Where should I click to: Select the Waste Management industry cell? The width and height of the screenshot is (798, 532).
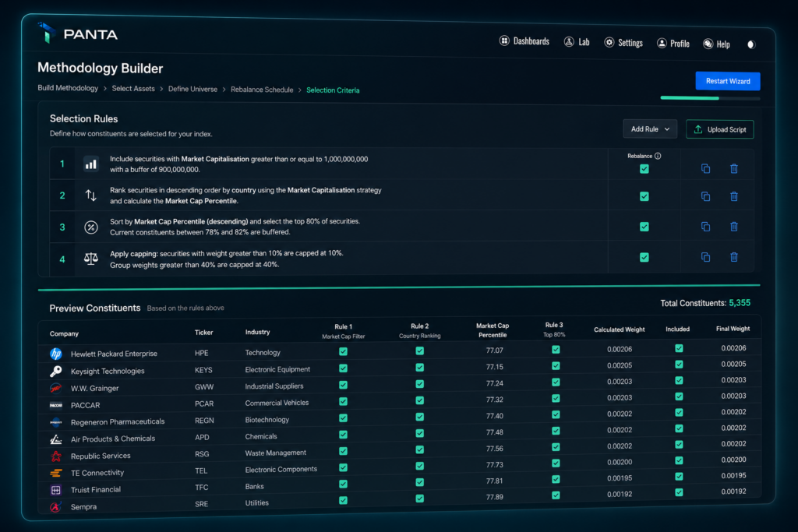pyautogui.click(x=275, y=453)
